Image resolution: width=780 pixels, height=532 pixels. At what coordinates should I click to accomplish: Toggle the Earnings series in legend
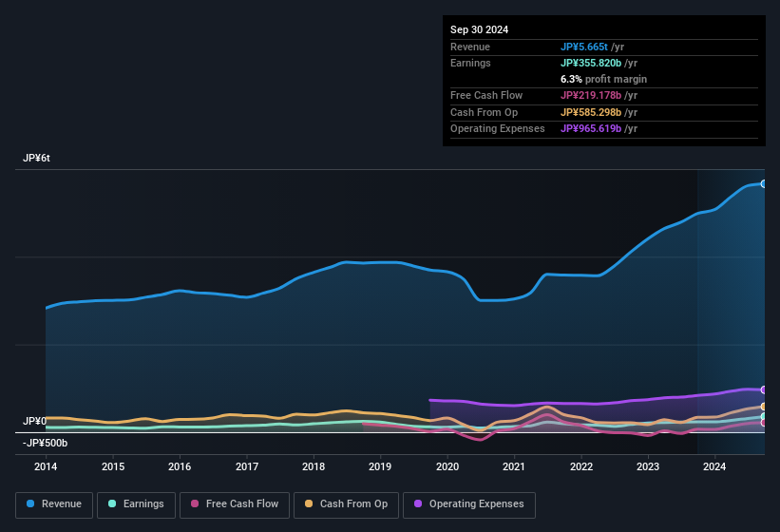(x=131, y=503)
